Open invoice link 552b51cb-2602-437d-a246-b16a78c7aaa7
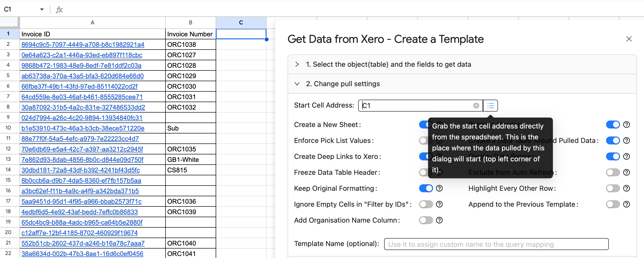This screenshot has width=644, height=258. point(83,243)
